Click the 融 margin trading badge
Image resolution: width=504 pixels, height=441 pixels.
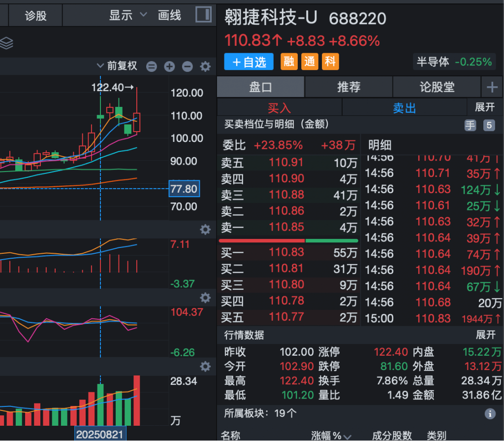[x=289, y=62]
